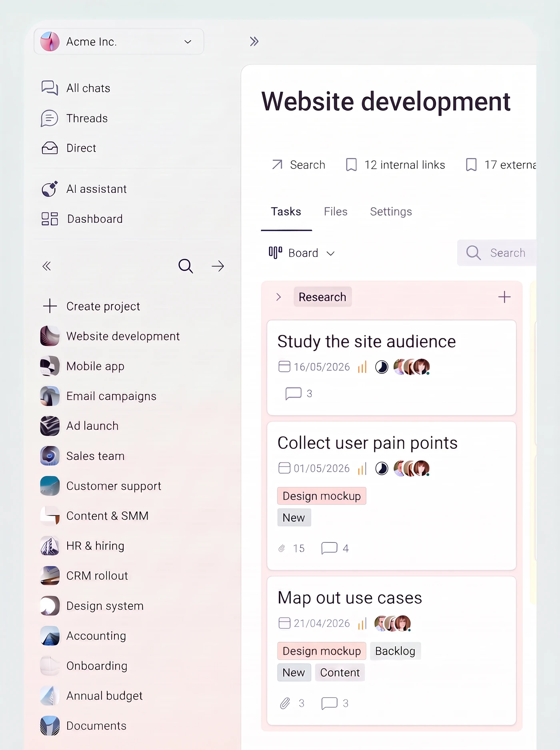Viewport: 560px width, 750px height.
Task: Open the Dashboard grid icon
Action: point(50,219)
